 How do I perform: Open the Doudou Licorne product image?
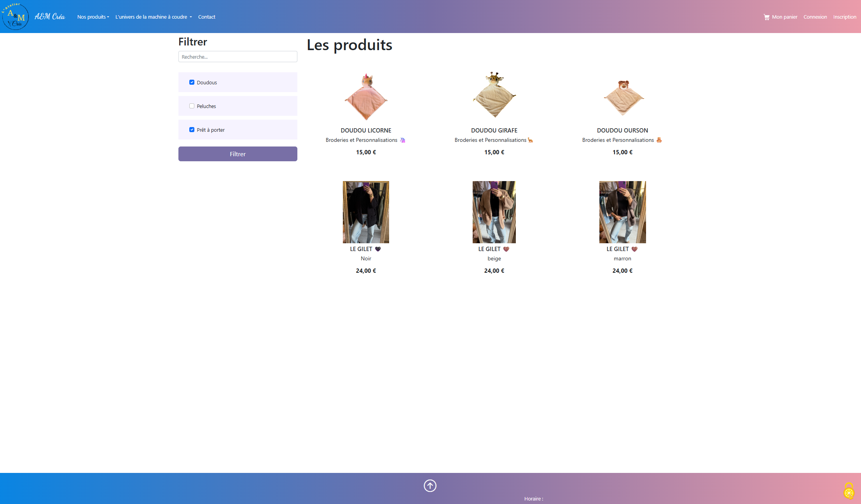click(x=366, y=96)
